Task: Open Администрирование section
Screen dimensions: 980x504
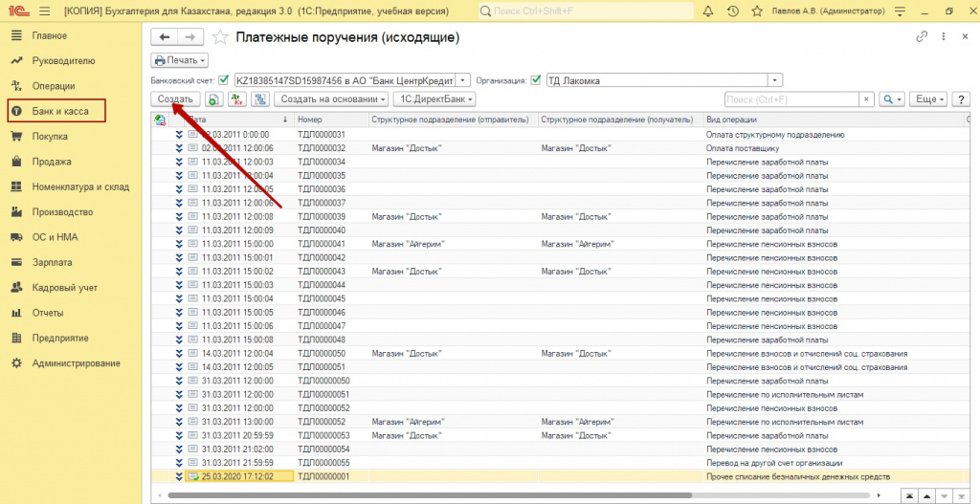Action: point(76,362)
